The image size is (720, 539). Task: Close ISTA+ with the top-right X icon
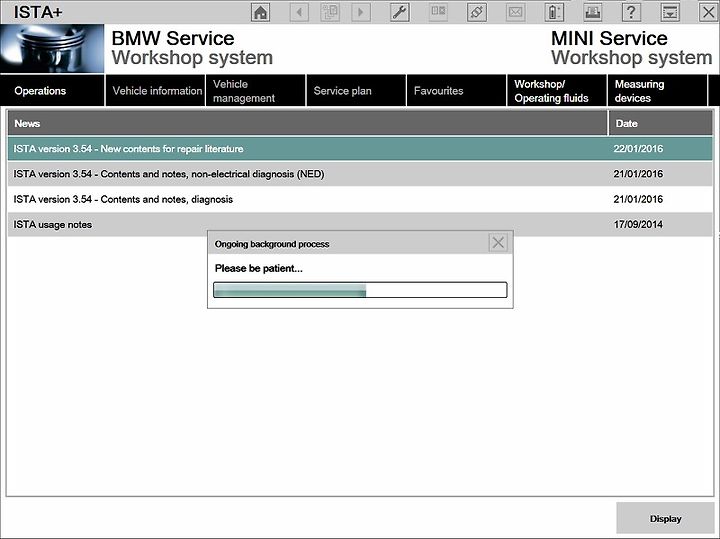click(709, 12)
